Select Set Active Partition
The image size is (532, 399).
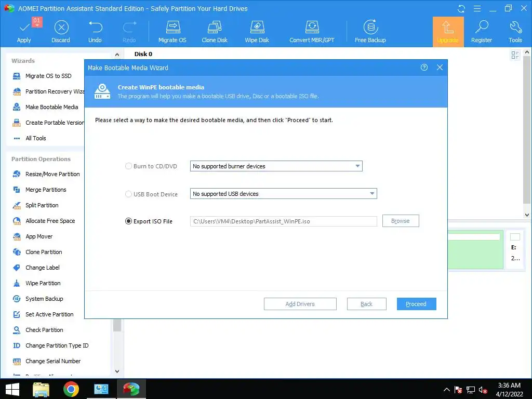[43, 314]
